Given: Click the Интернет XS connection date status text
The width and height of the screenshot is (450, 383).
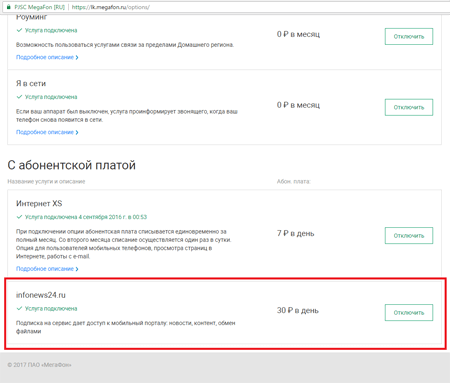Looking at the screenshot, I should [x=86, y=217].
